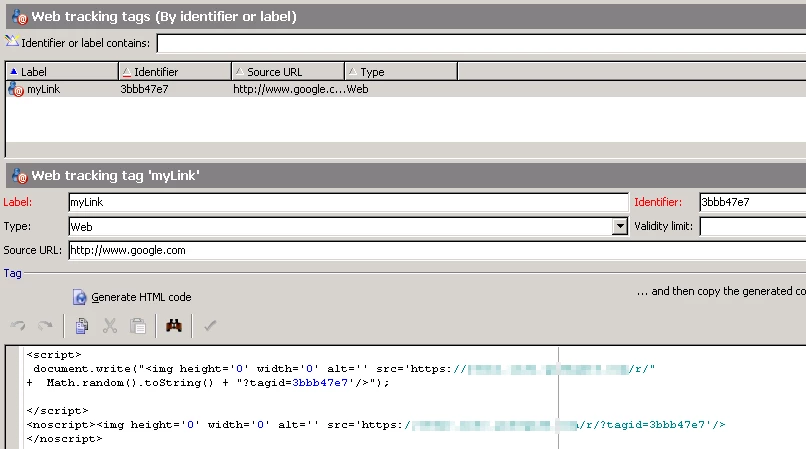Click the Web tracking tags header icon

coord(19,17)
